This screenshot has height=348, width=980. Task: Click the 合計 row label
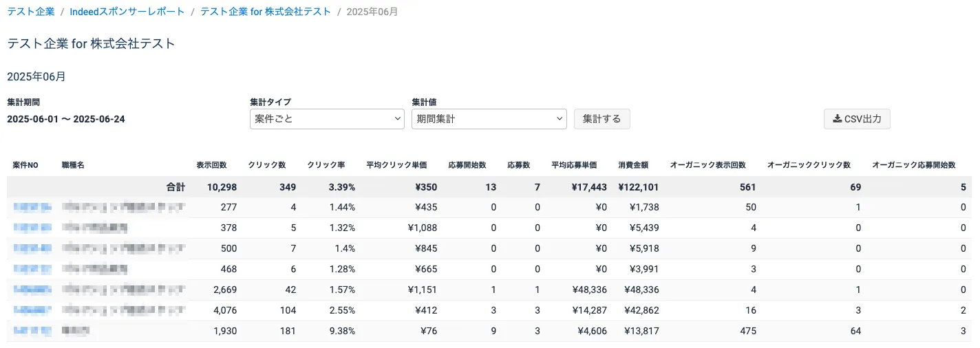coord(175,187)
